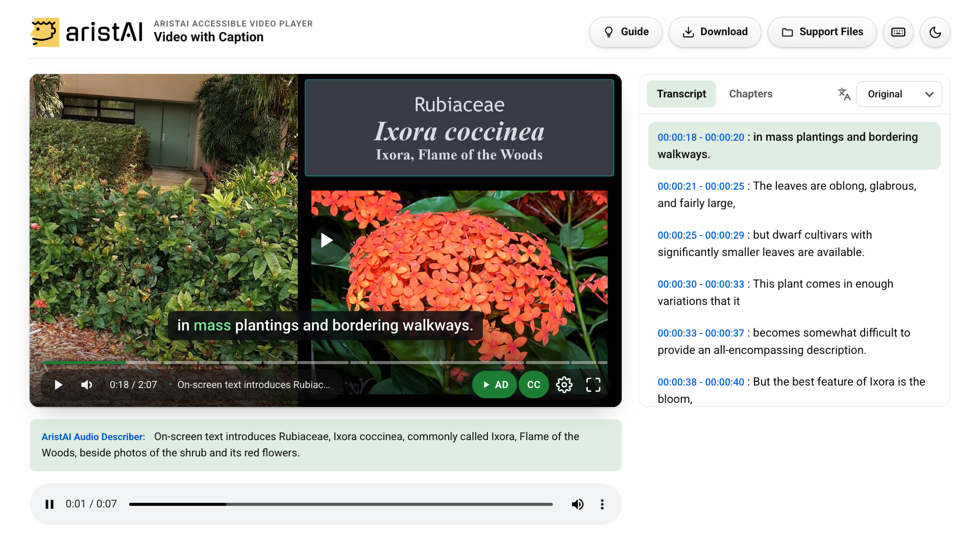Jump to transcript timestamp 00:00:30 - 00:00:33
Screen dimensions: 980x538
point(701,284)
